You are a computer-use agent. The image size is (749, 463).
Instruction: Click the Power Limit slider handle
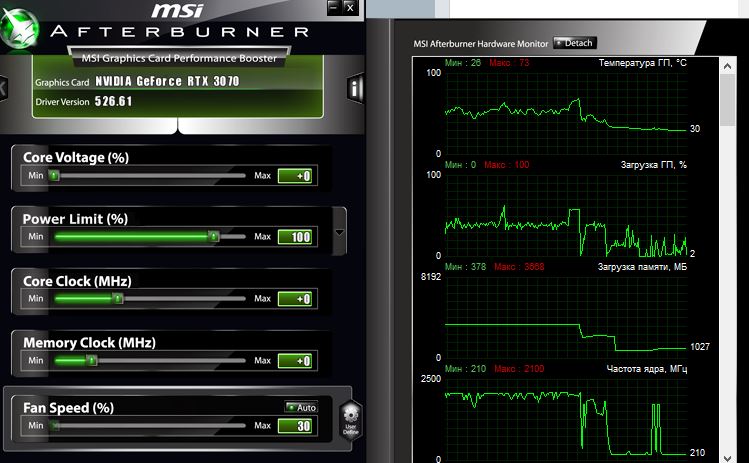(214, 236)
